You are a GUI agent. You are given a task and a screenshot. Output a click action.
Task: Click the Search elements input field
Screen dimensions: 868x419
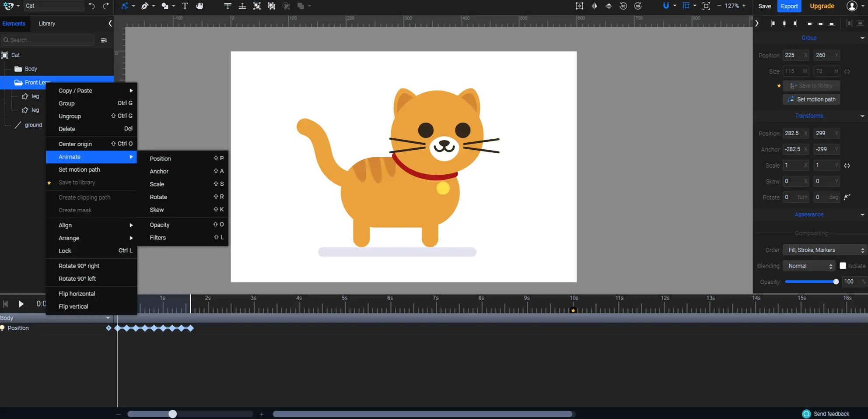tap(48, 40)
